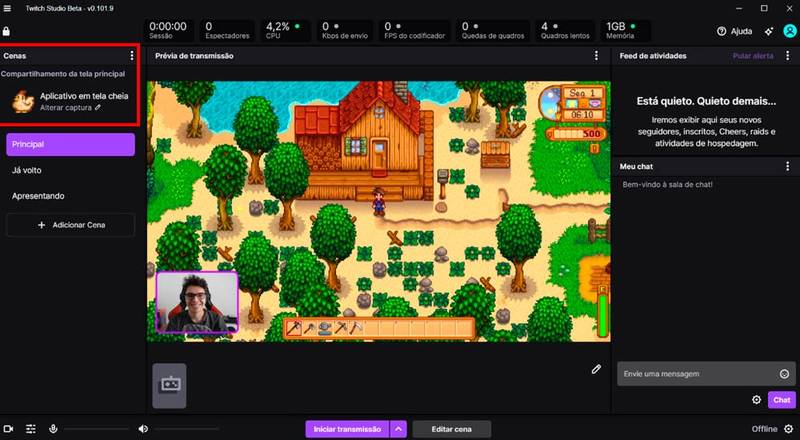The width and height of the screenshot is (800, 440).
Task: Click Compartilhamento da tela principal label
Action: (x=63, y=74)
